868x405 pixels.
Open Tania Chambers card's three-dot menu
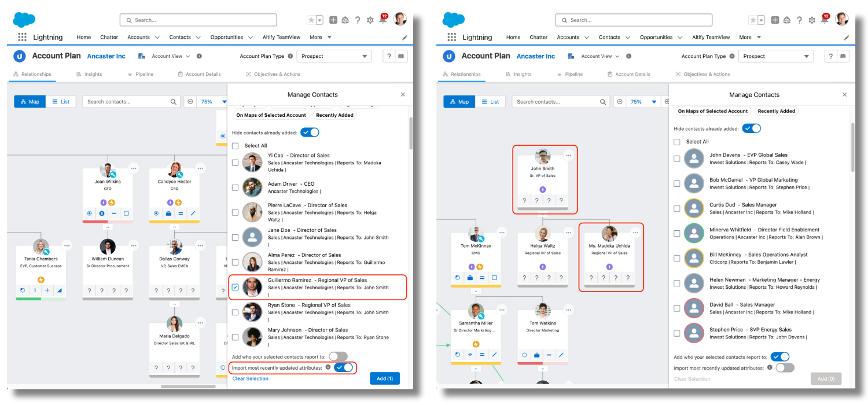click(67, 245)
